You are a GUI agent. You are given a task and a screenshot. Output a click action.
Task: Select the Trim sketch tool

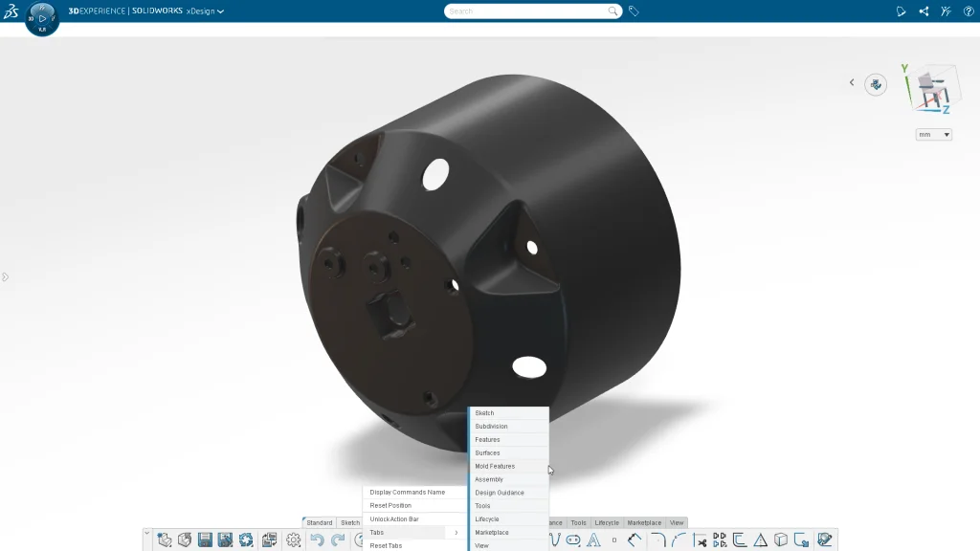coord(699,539)
